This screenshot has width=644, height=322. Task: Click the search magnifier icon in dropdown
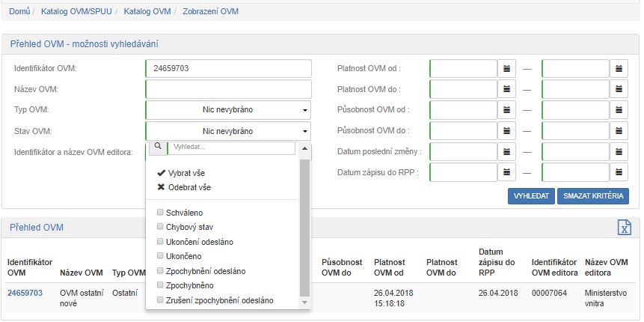click(156, 148)
